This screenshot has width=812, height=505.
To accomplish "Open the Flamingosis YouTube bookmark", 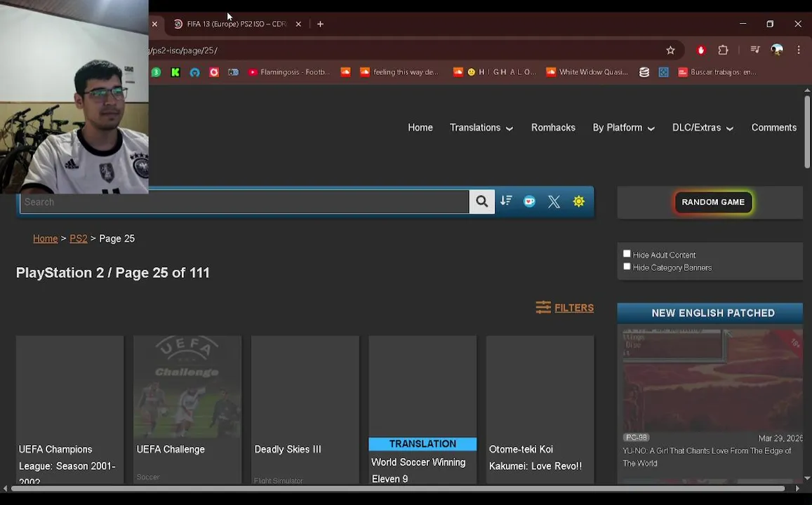I will click(x=289, y=72).
